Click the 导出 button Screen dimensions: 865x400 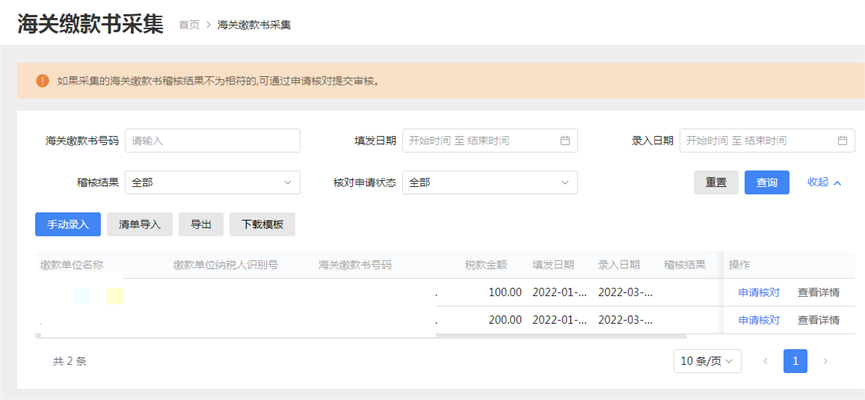(201, 225)
